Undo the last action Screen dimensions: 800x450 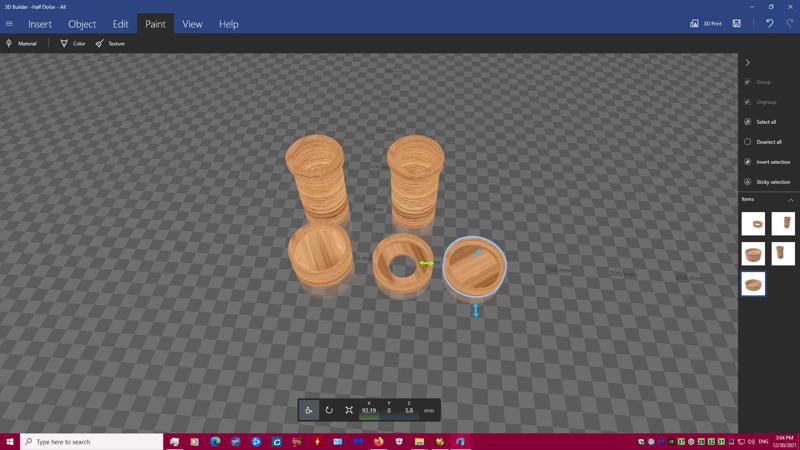pos(769,23)
